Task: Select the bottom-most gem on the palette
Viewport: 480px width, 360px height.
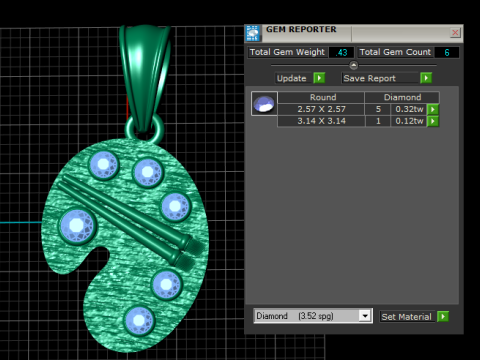Action: coord(139,320)
